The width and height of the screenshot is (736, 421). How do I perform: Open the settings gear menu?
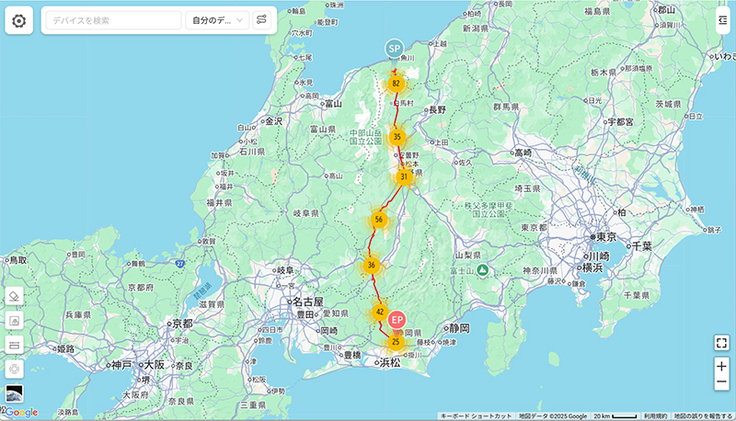click(19, 20)
